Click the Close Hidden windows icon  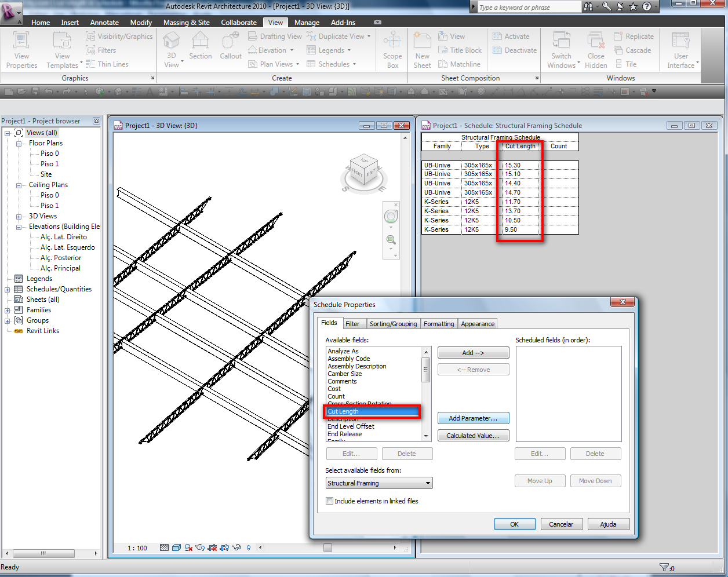[596, 42]
